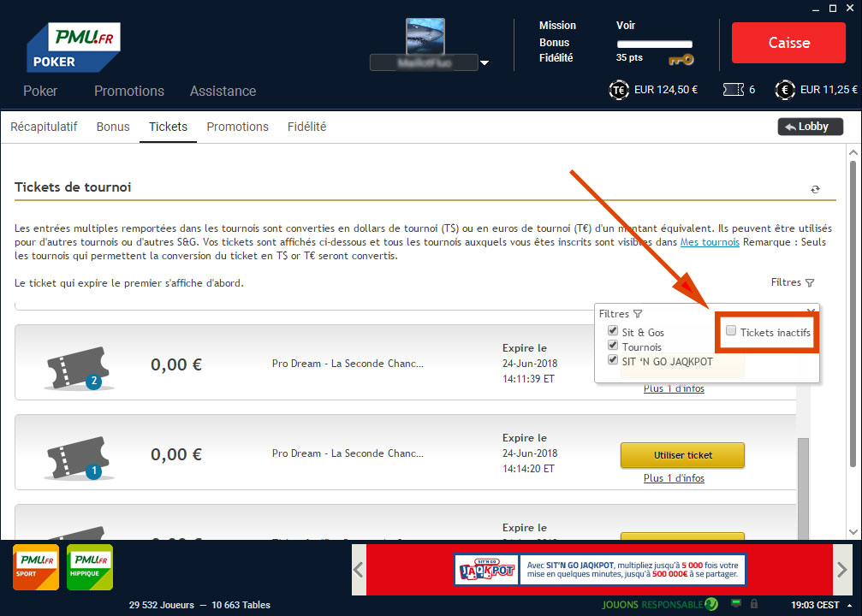This screenshot has width=862, height=616.
Task: Click the connection status monitor icon
Action: pyautogui.click(x=736, y=604)
